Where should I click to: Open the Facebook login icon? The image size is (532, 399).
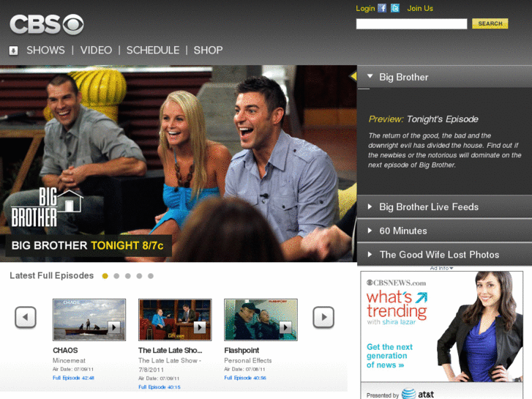click(x=382, y=8)
